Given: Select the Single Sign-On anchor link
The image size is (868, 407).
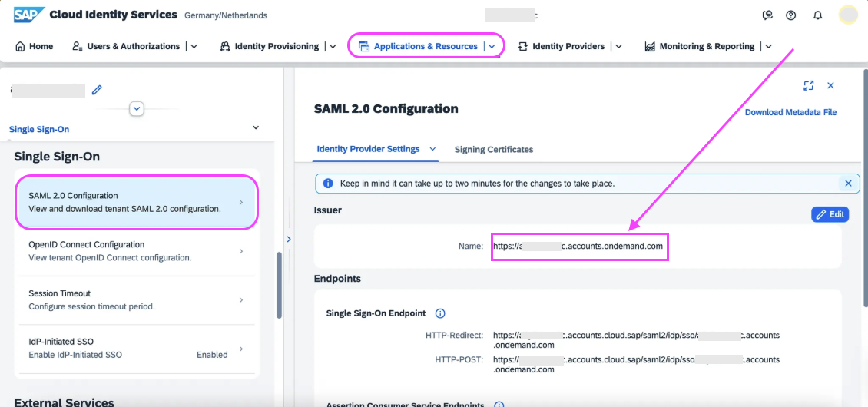Looking at the screenshot, I should 39,129.
